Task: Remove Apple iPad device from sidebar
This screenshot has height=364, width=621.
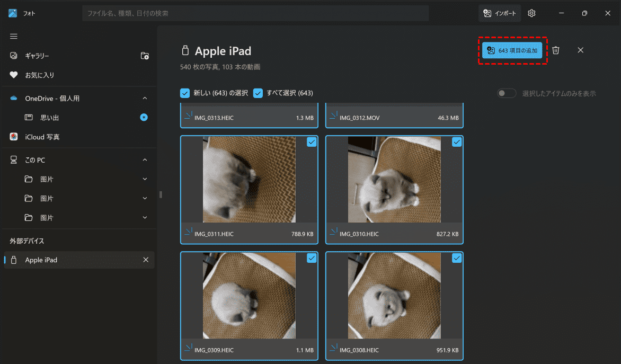Action: point(146,260)
